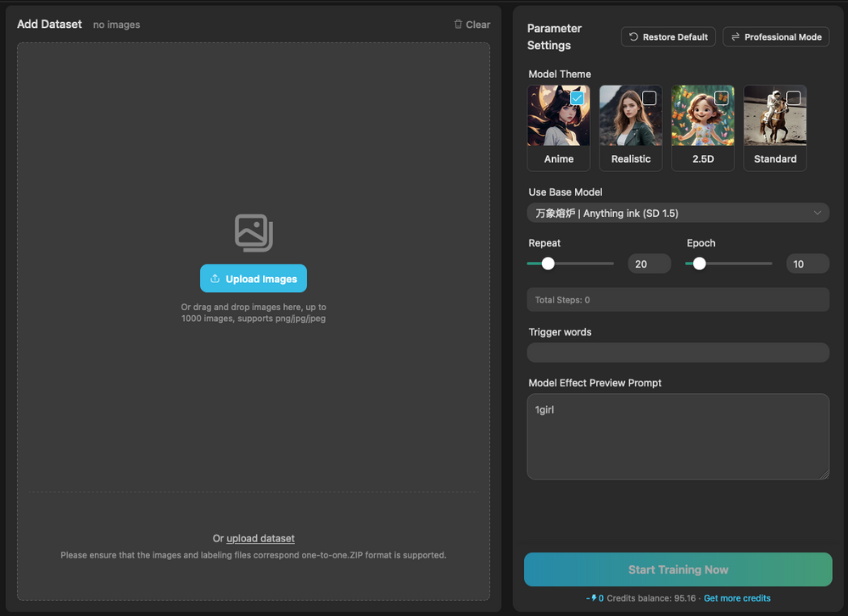This screenshot has width=848, height=616.
Task: Click the Restore Default button
Action: click(x=668, y=37)
